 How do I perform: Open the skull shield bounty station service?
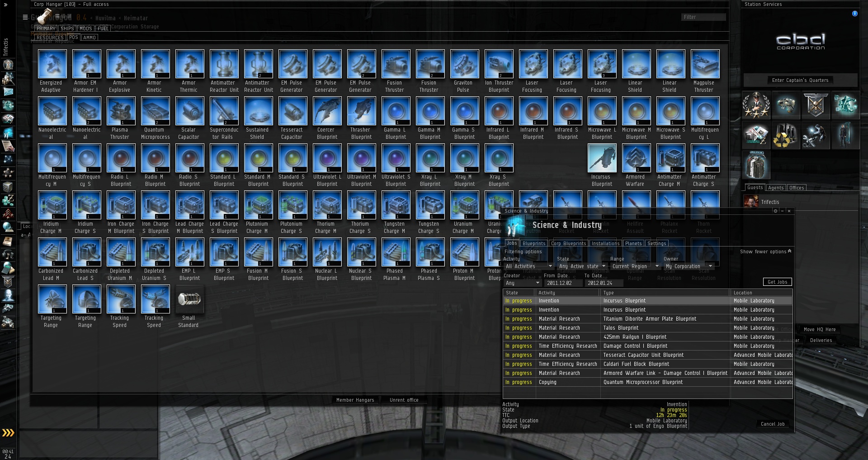[816, 105]
